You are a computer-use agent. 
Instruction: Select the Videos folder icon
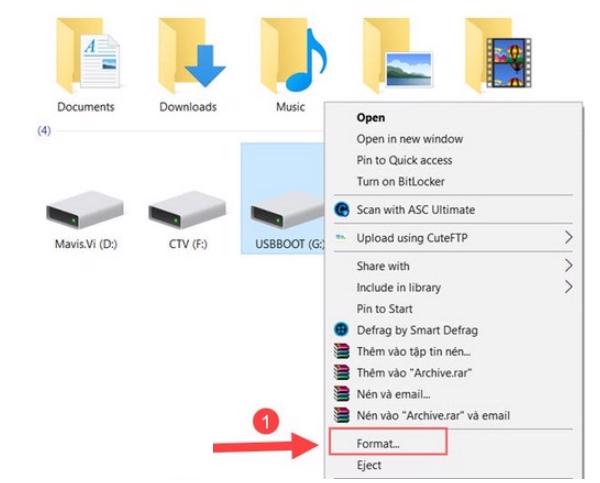click(497, 55)
